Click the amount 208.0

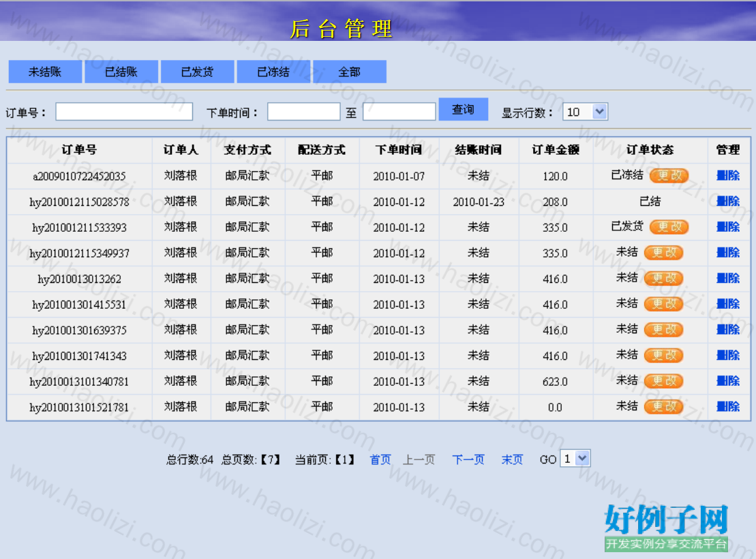click(x=555, y=202)
